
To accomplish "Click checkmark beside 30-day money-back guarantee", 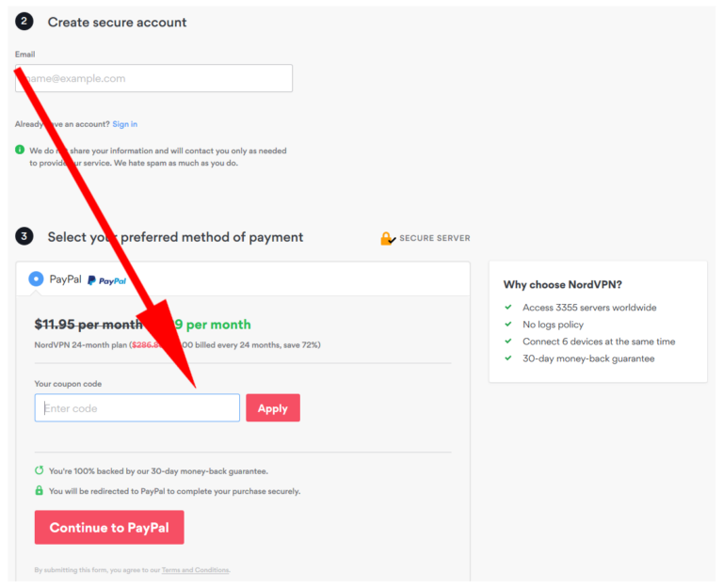I will point(508,358).
